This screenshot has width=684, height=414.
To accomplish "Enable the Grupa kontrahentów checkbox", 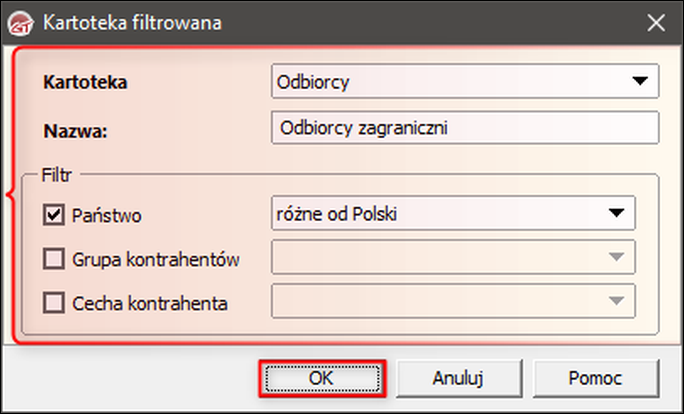I will pos(54,258).
